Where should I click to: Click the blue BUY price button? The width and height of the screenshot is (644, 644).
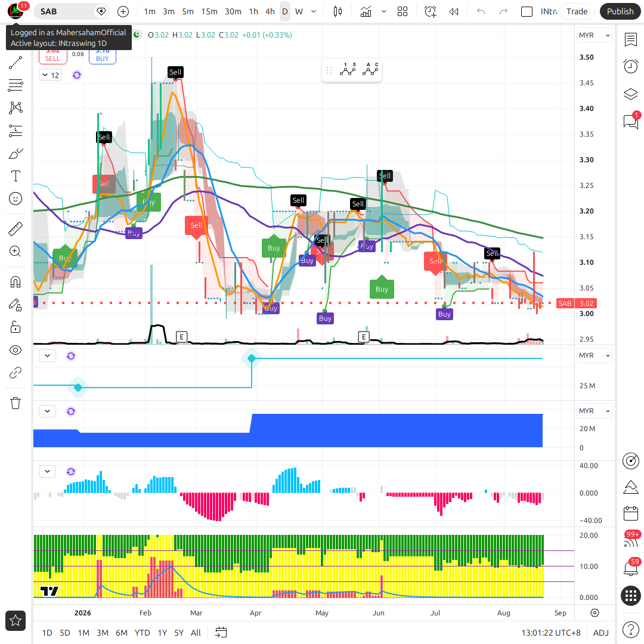(103, 57)
